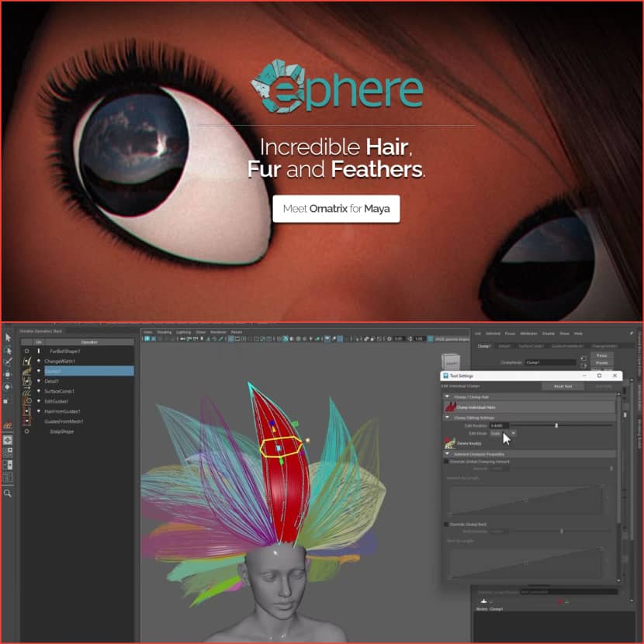Image resolution: width=644 pixels, height=644 pixels.
Task: Click the Presets button in Attribute Editor
Action: (601, 363)
